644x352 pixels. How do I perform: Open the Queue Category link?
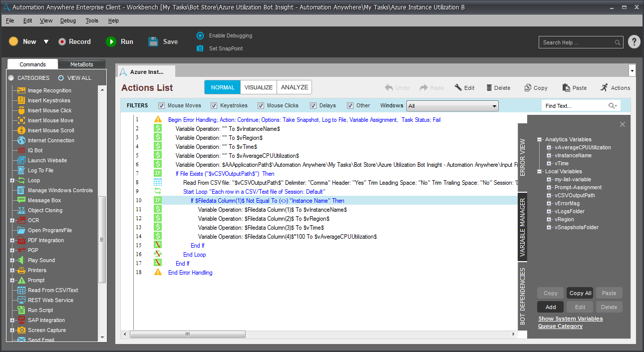560,326
